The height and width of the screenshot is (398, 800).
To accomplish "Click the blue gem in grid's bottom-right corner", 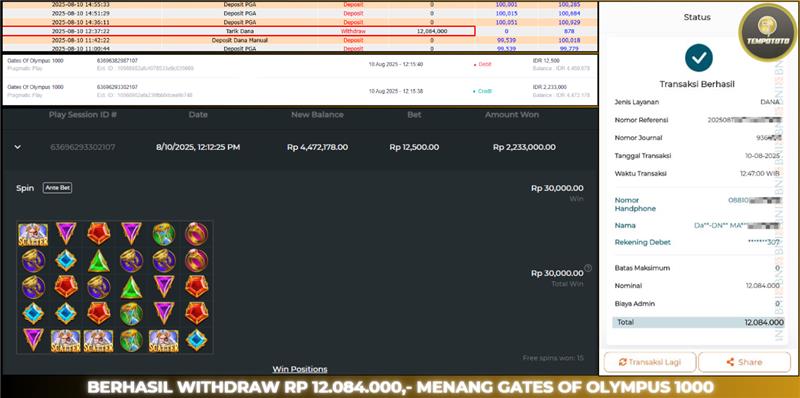I will [x=196, y=340].
